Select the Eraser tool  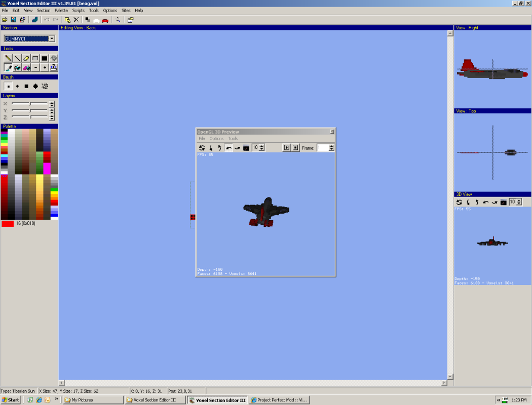click(x=26, y=58)
